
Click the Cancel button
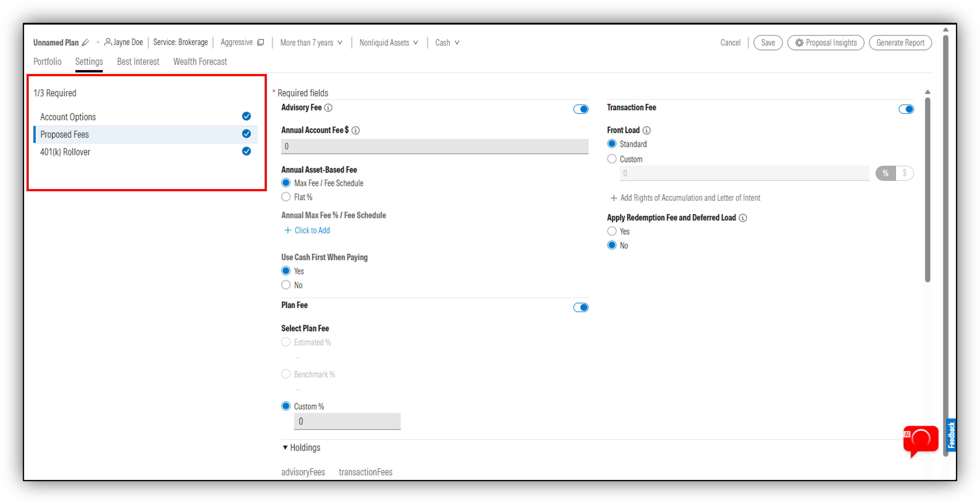click(x=730, y=43)
